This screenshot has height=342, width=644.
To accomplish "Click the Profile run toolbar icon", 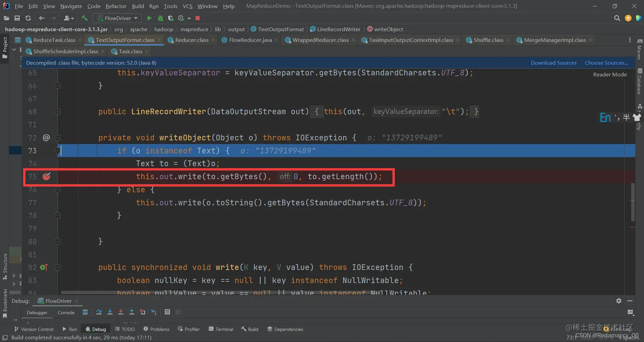I will (x=181, y=18).
